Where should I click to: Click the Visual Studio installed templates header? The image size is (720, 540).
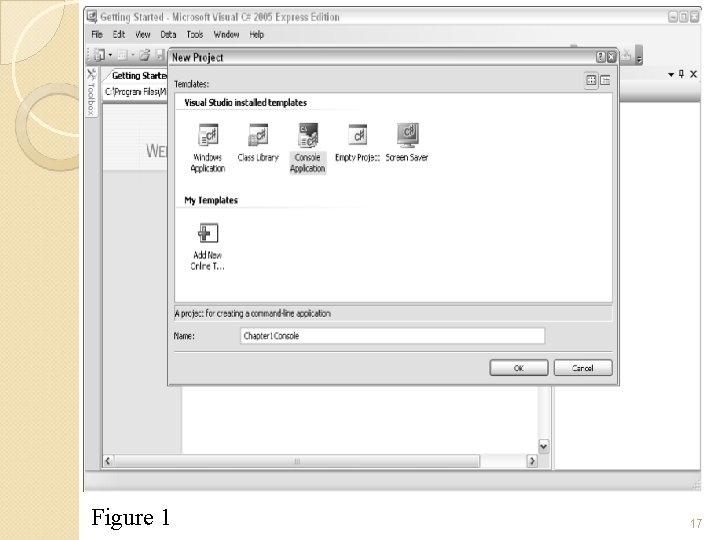pyautogui.click(x=245, y=102)
